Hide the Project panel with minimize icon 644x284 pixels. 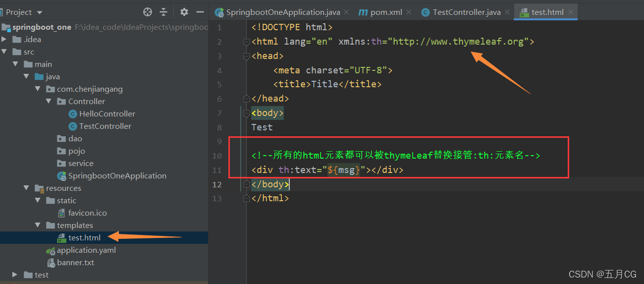pyautogui.click(x=200, y=12)
